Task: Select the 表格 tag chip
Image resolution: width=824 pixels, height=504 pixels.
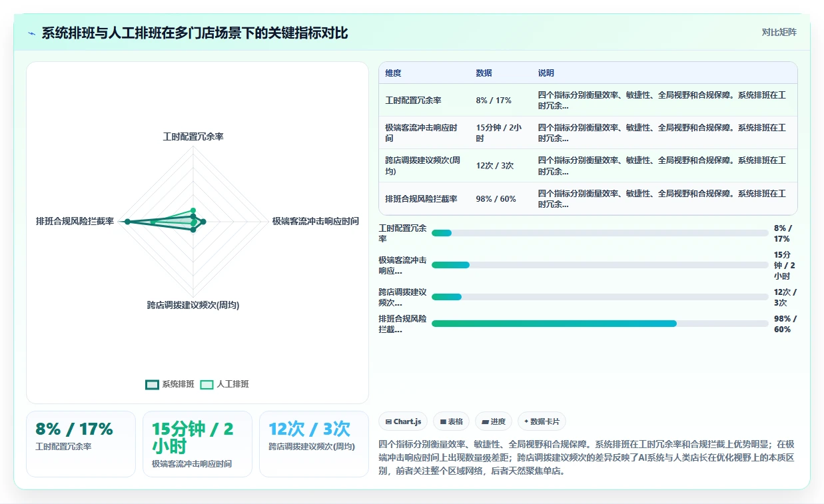Action: [x=451, y=421]
